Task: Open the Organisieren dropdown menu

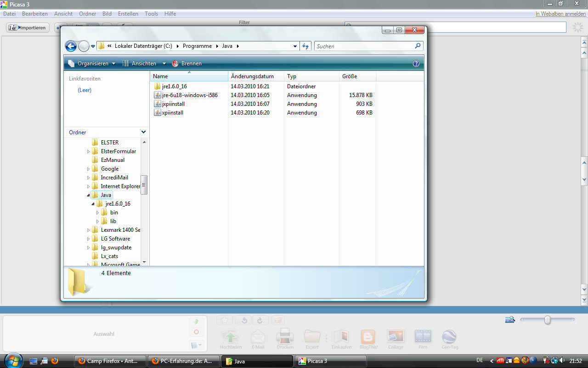Action: pyautogui.click(x=92, y=63)
